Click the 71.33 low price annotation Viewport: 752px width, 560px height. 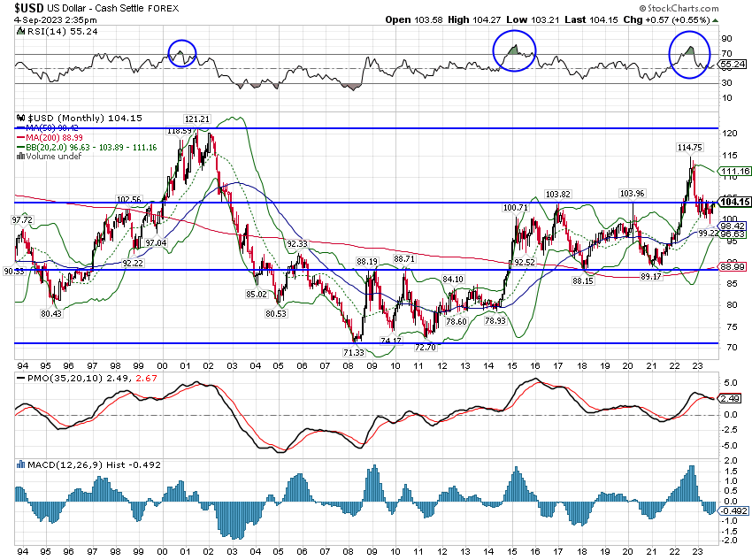[356, 352]
